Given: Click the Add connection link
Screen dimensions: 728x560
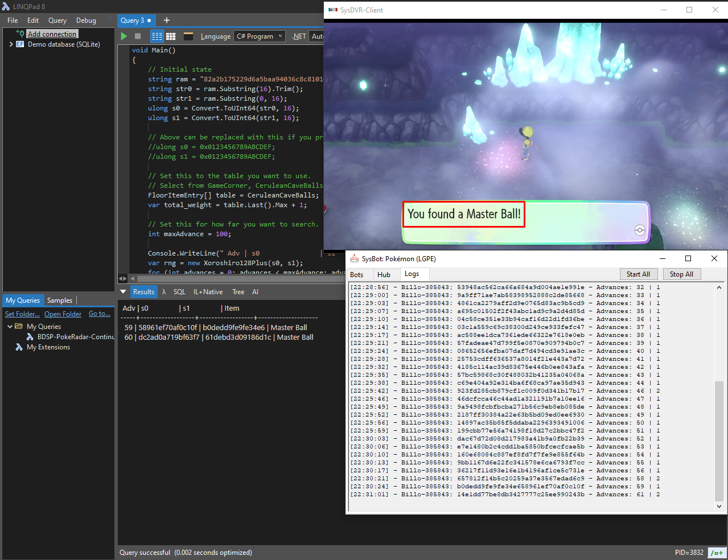Looking at the screenshot, I should click(x=52, y=34).
